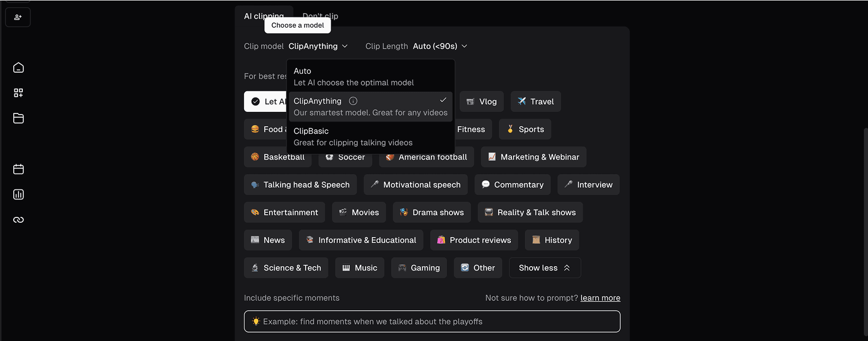Choose the Interview chip
This screenshot has width=868, height=341.
588,185
